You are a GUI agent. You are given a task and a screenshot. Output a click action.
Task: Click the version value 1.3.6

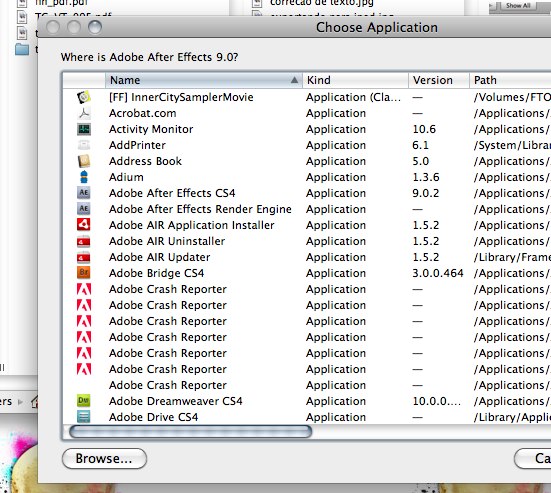click(426, 177)
